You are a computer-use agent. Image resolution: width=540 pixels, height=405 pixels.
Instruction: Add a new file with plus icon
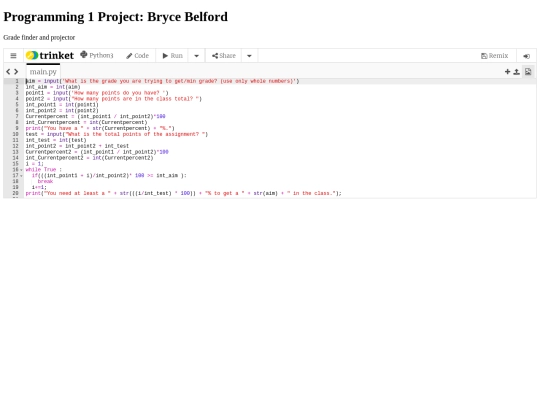pos(507,72)
